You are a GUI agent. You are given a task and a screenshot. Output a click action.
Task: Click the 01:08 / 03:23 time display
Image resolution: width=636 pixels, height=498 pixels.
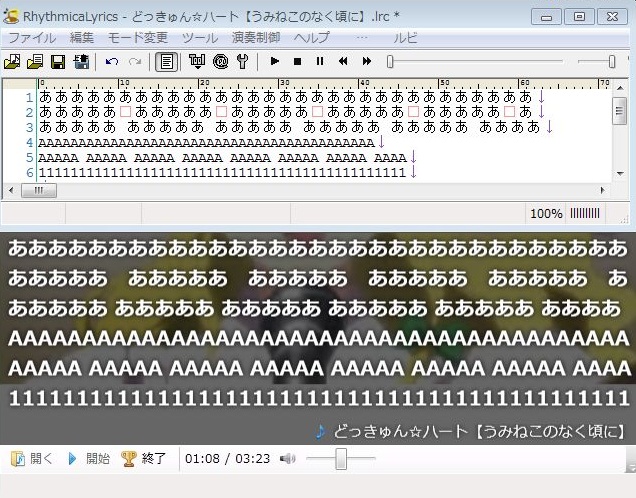(x=227, y=459)
